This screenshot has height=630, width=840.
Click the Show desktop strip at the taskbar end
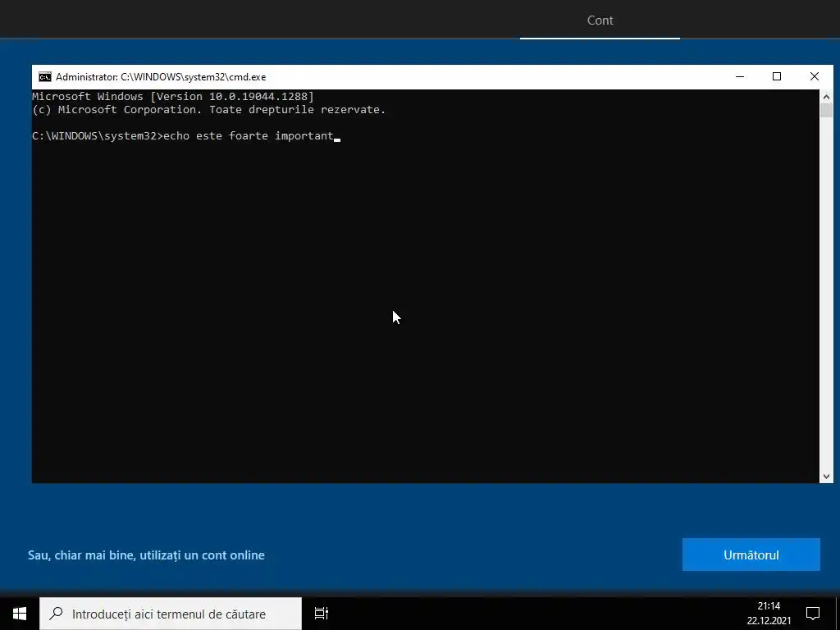[838, 614]
